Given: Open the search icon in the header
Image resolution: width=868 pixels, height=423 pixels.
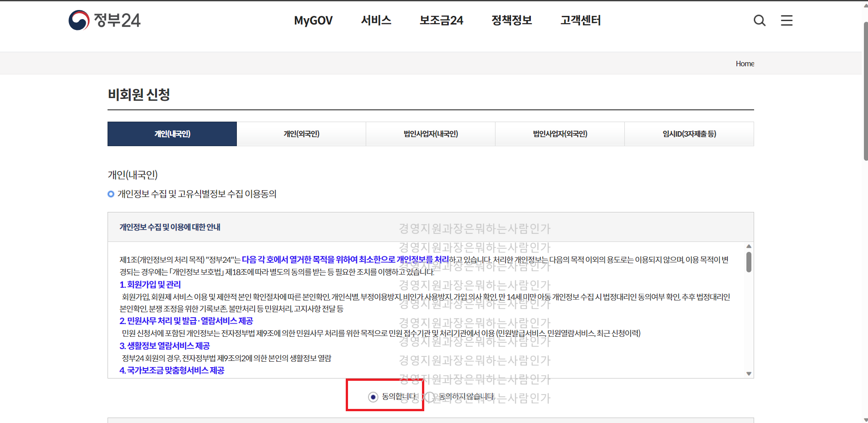Looking at the screenshot, I should pyautogui.click(x=759, y=20).
